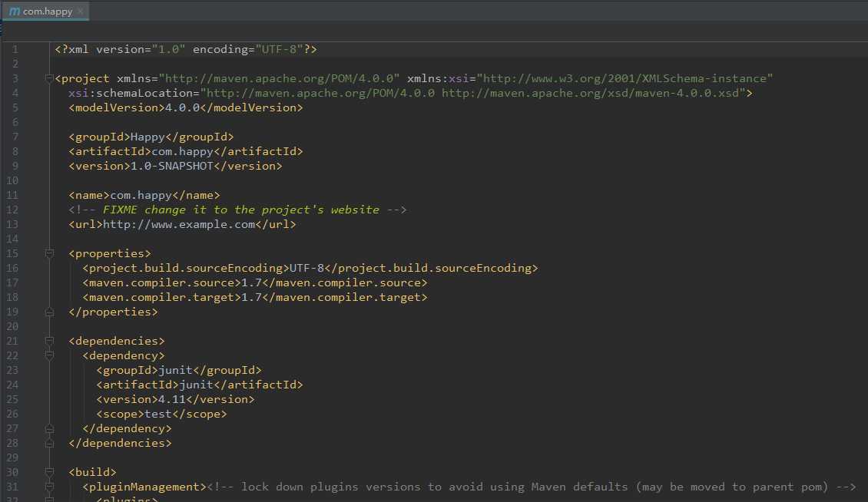The width and height of the screenshot is (868, 502).
Task: Click line number 30 in gutter
Action: click(12, 472)
